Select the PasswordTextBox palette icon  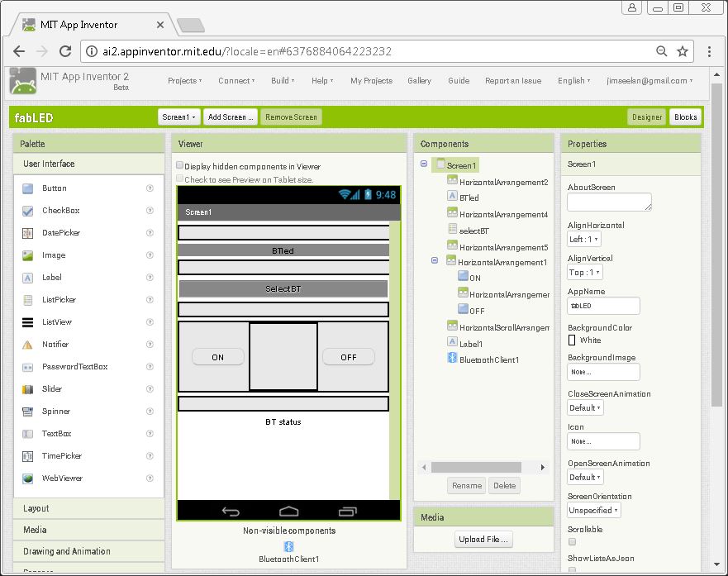[28, 367]
